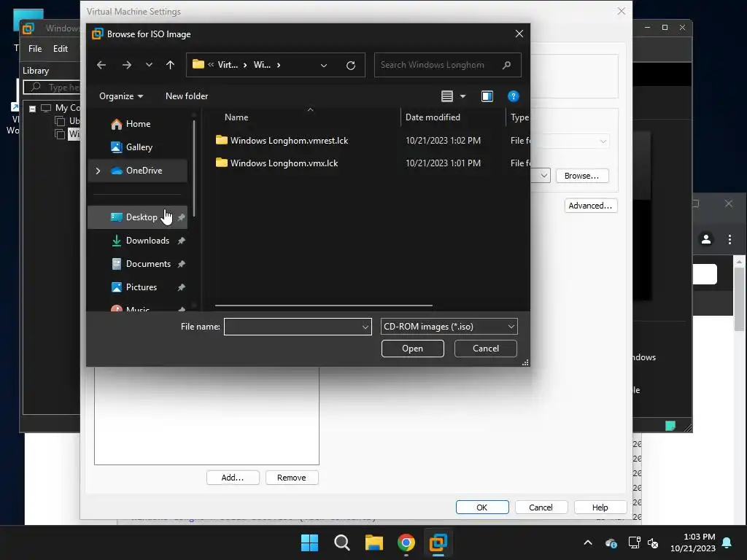
Task: Sort by the Date modified column
Action: pos(433,117)
